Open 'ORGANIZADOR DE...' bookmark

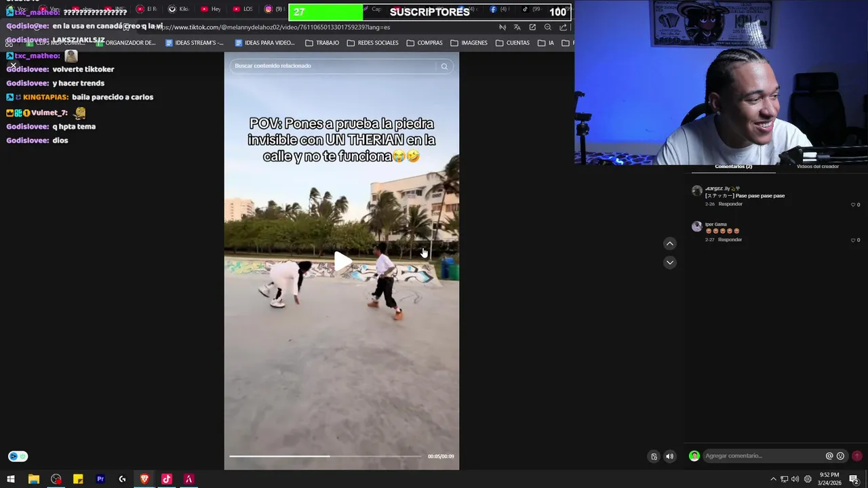pyautogui.click(x=125, y=43)
